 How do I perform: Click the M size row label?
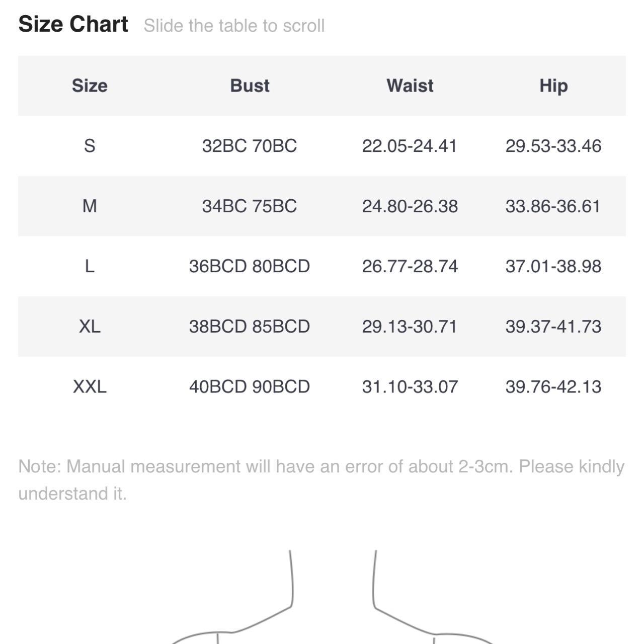(x=90, y=206)
